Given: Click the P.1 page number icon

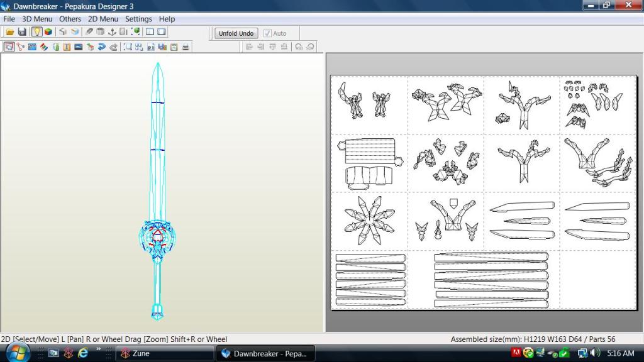Looking at the screenshot, I should (x=151, y=47).
